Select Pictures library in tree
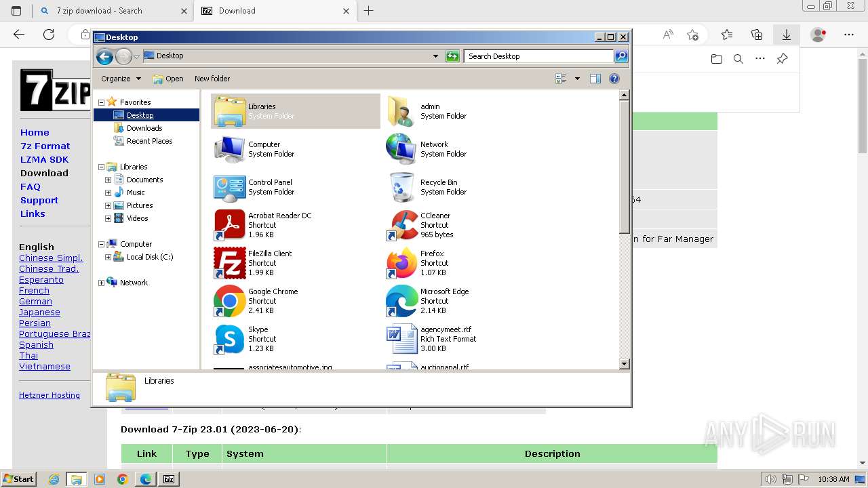 (140, 205)
